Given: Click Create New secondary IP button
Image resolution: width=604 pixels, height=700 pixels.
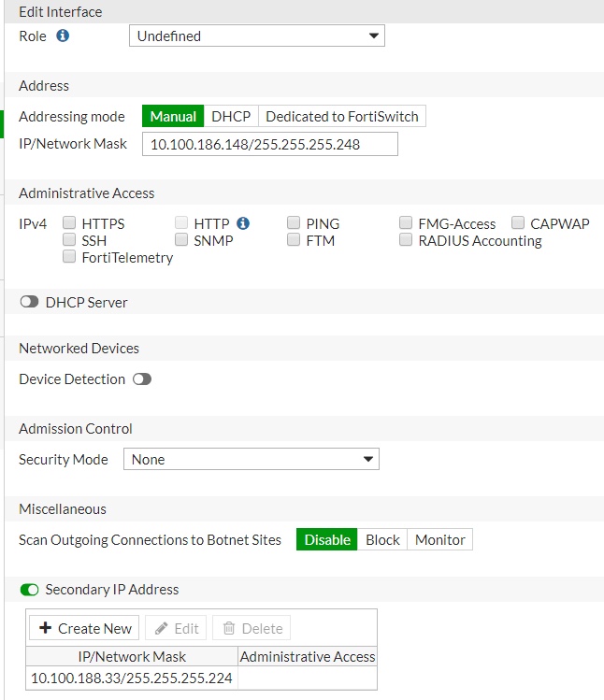Looking at the screenshot, I should point(85,628).
